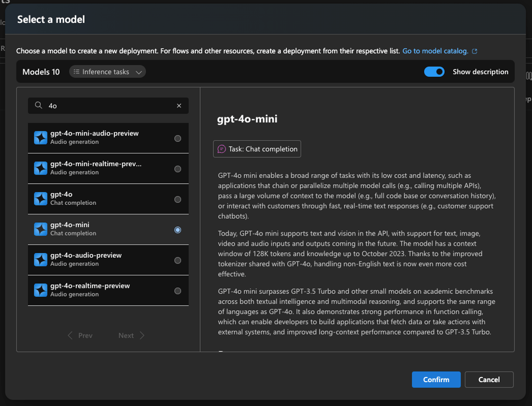Toggle the Show description switch off
This screenshot has width=532, height=406.
coord(434,72)
